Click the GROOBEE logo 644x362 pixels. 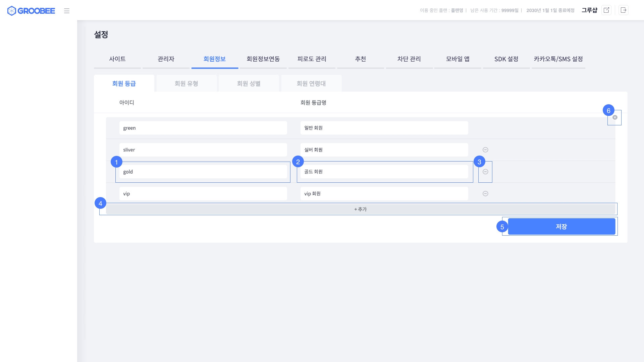coord(31,11)
